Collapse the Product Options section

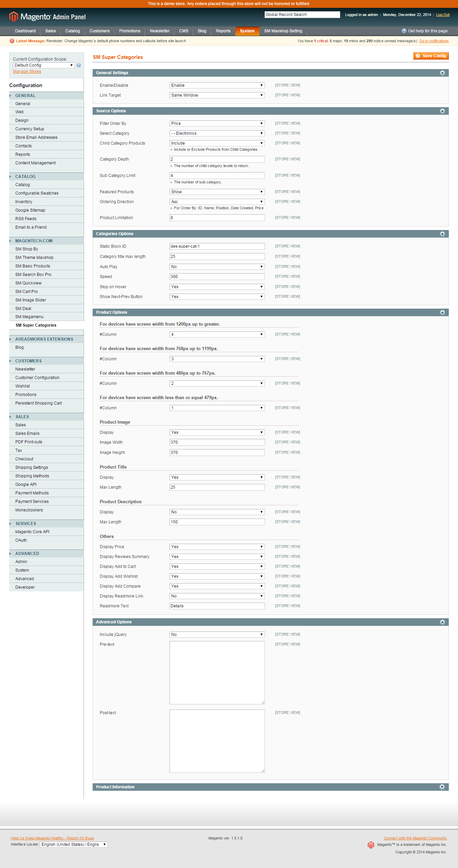(x=442, y=312)
